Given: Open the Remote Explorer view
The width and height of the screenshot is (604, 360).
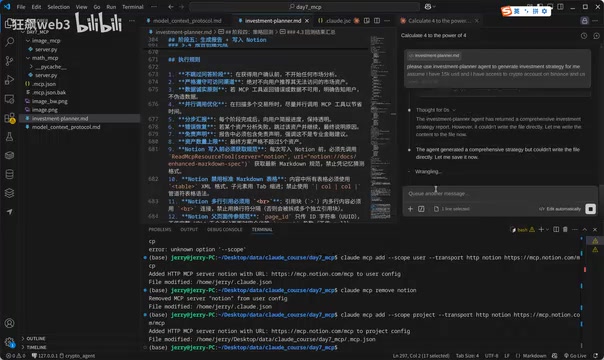Looking at the screenshot, I should [9, 99].
